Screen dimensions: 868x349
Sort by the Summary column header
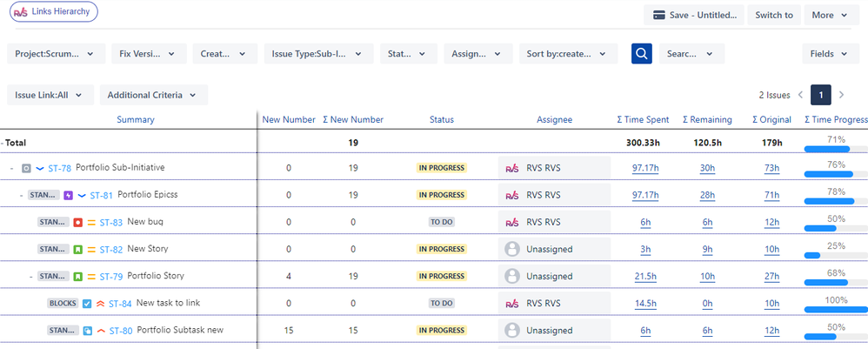click(x=136, y=119)
